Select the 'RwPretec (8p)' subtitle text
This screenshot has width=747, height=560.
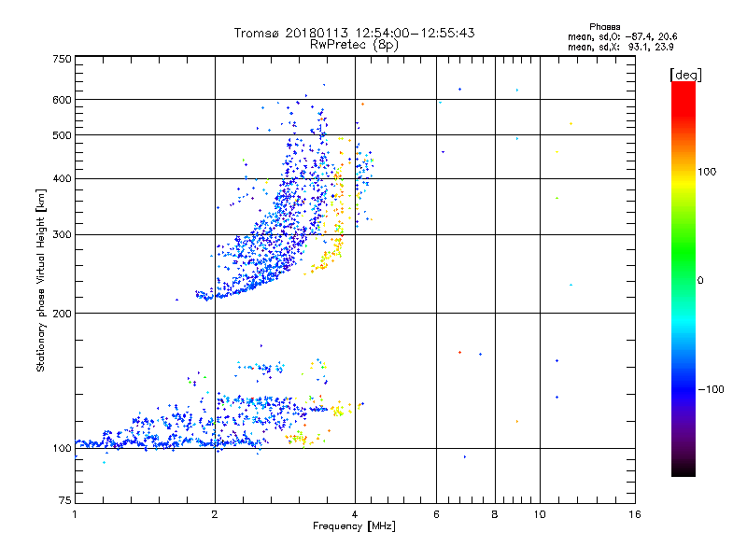point(354,45)
